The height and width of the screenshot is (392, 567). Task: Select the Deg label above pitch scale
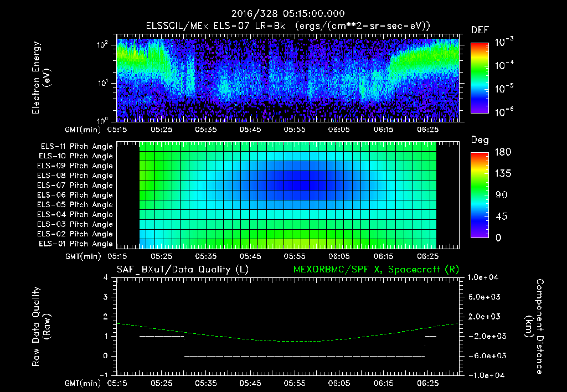point(480,140)
